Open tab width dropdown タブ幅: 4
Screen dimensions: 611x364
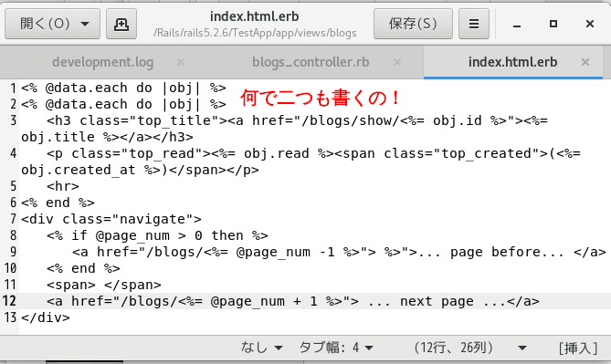(336, 348)
